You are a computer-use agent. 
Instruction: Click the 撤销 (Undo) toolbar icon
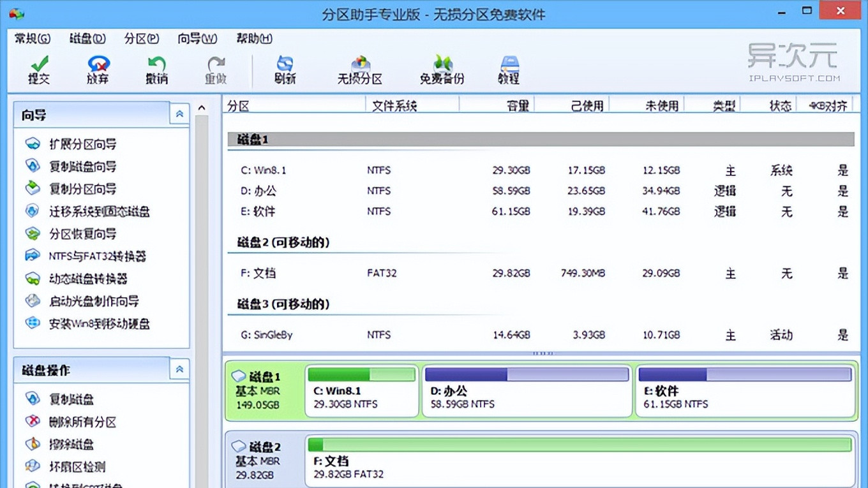pyautogui.click(x=156, y=70)
